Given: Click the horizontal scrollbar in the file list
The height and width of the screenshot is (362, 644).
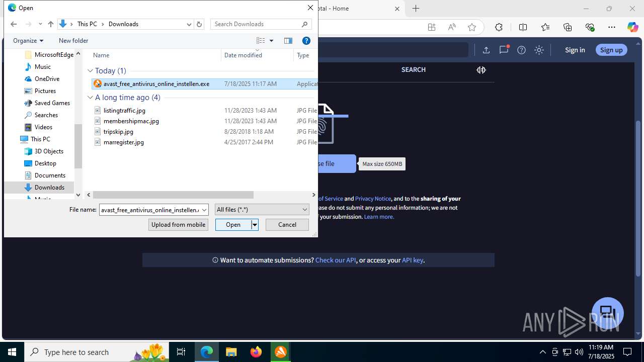Looking at the screenshot, I should coord(173,195).
